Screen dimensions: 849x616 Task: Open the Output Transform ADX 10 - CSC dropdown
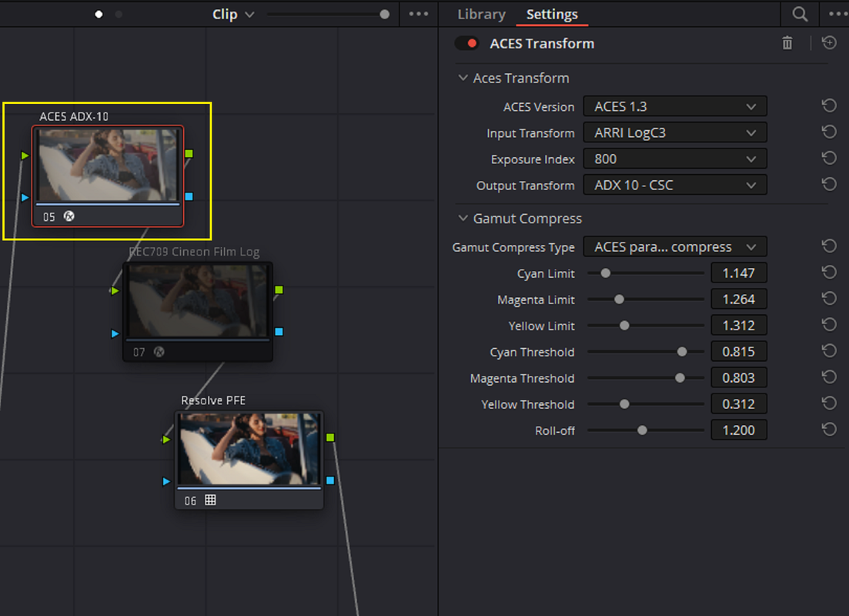[x=674, y=185]
